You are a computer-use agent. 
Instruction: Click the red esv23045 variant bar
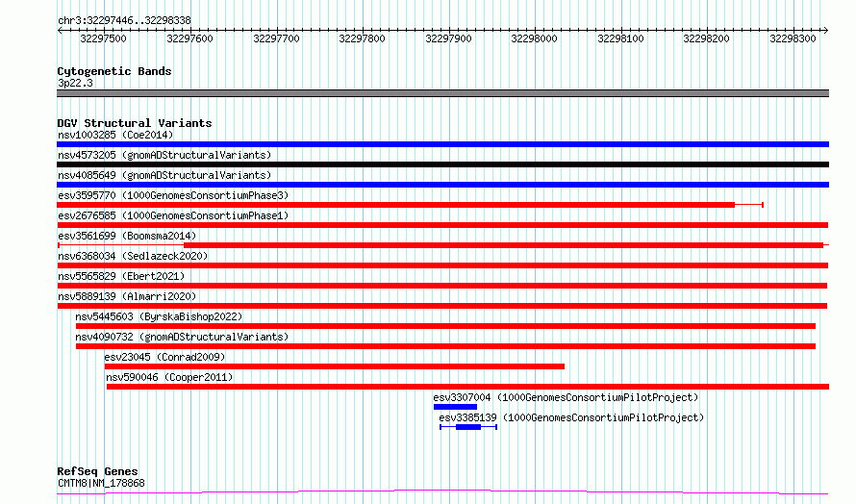pyautogui.click(x=334, y=366)
